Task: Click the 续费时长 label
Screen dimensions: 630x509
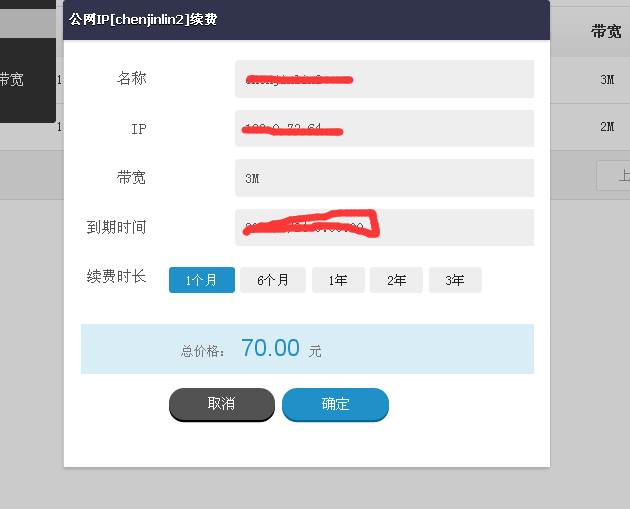Action: [116, 276]
